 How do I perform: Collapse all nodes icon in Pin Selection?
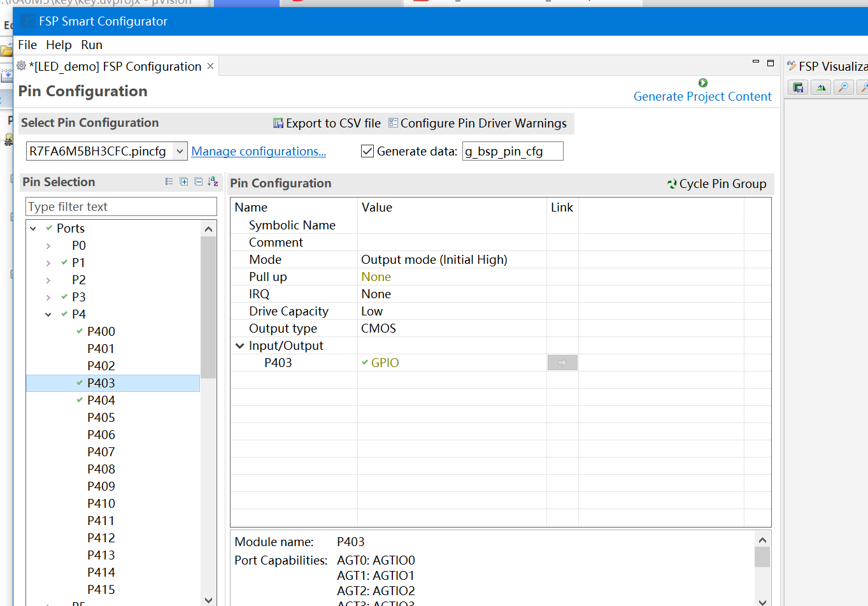pos(198,182)
